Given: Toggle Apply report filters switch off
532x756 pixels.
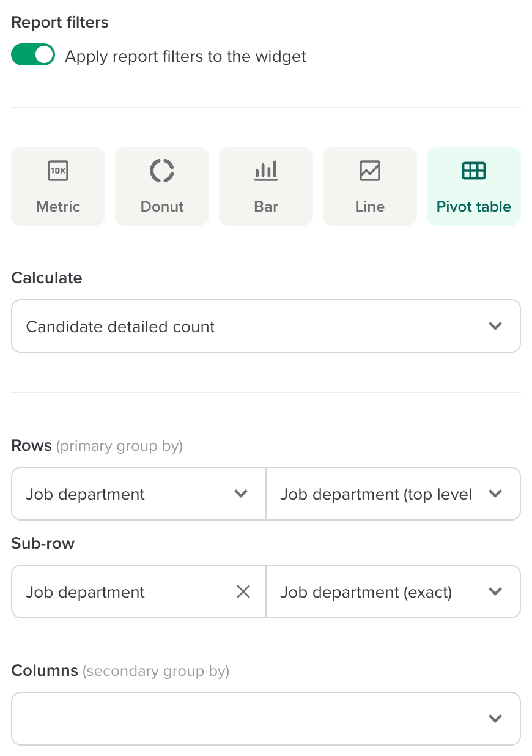Looking at the screenshot, I should [33, 56].
